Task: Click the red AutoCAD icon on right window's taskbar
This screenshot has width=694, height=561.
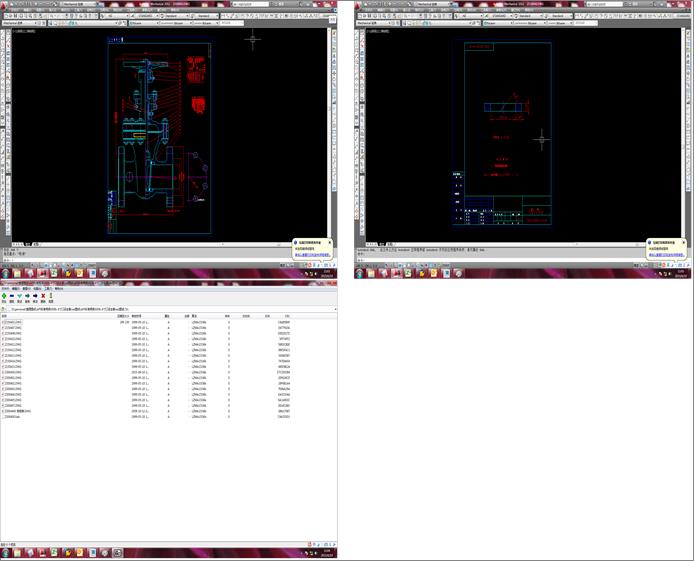Action: point(396,273)
